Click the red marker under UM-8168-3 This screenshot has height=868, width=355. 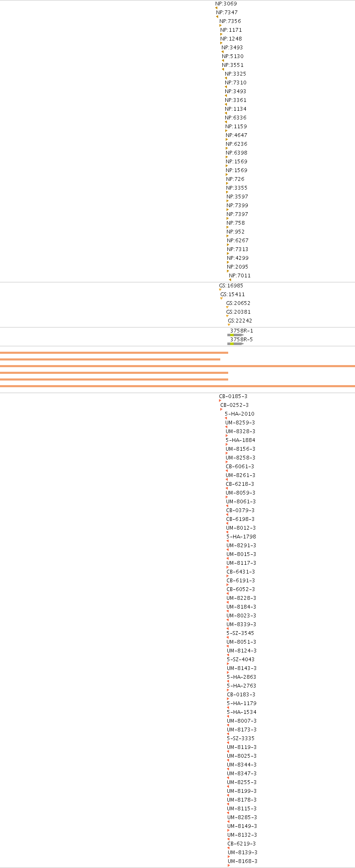229,865
